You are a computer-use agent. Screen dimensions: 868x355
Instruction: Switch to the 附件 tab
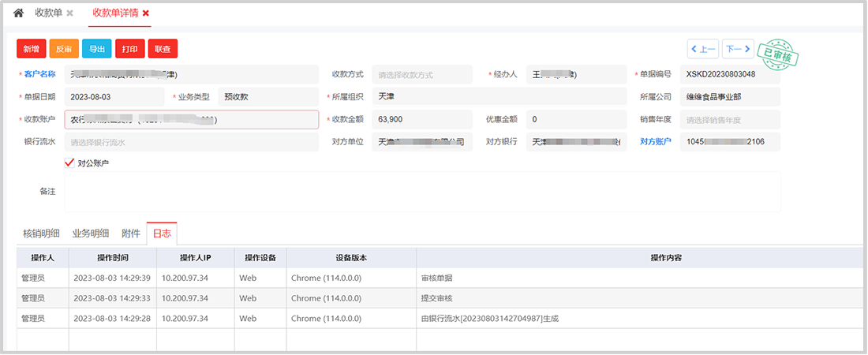[x=131, y=234]
